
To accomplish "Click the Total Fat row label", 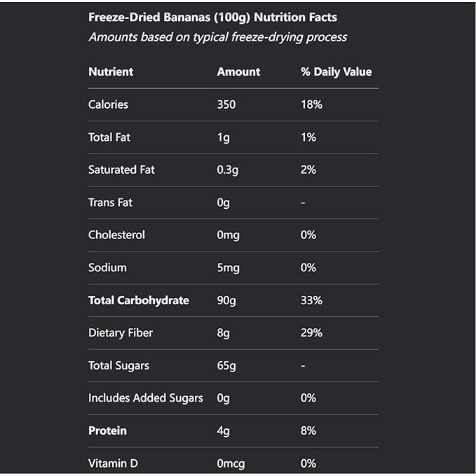I will point(109,137).
